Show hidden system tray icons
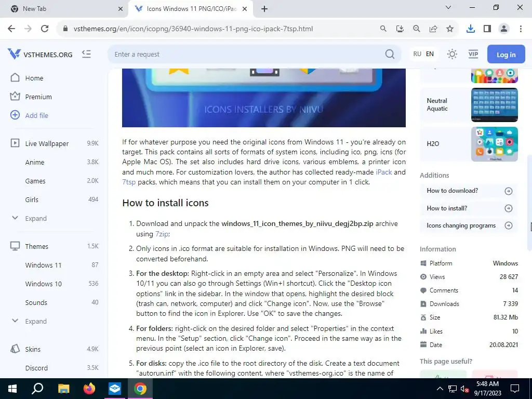The width and height of the screenshot is (532, 399). tap(440, 389)
